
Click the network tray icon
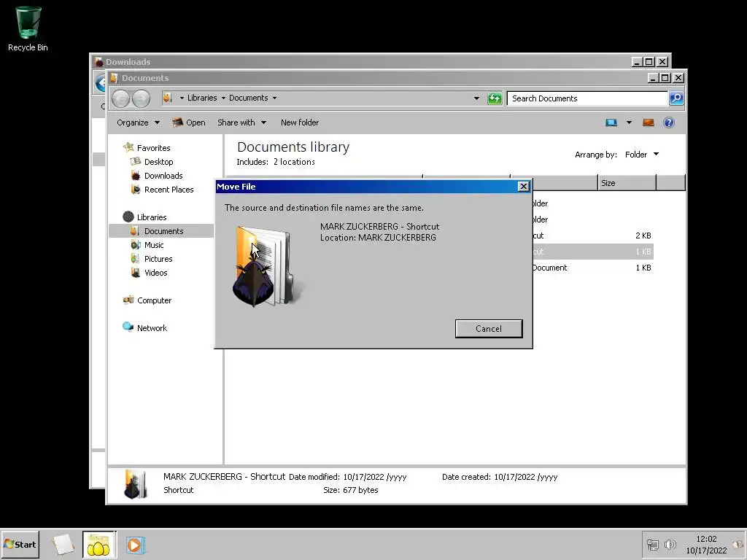coord(652,544)
